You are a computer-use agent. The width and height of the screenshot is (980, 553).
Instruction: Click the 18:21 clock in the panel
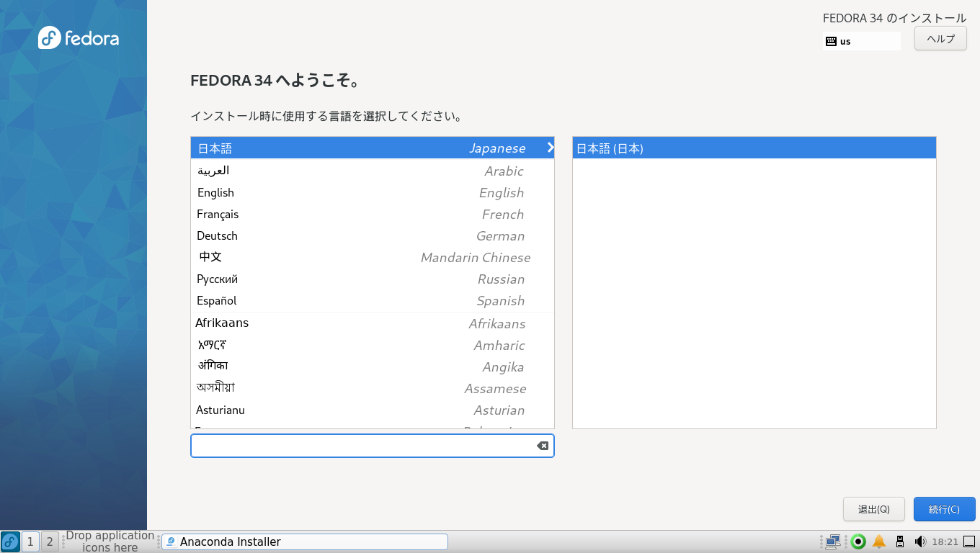pyautogui.click(x=945, y=541)
